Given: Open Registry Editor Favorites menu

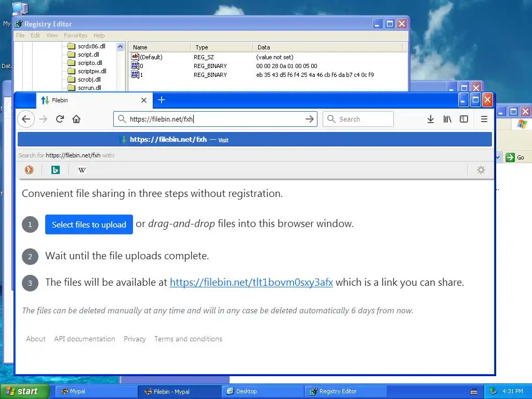Looking at the screenshot, I should [x=76, y=35].
